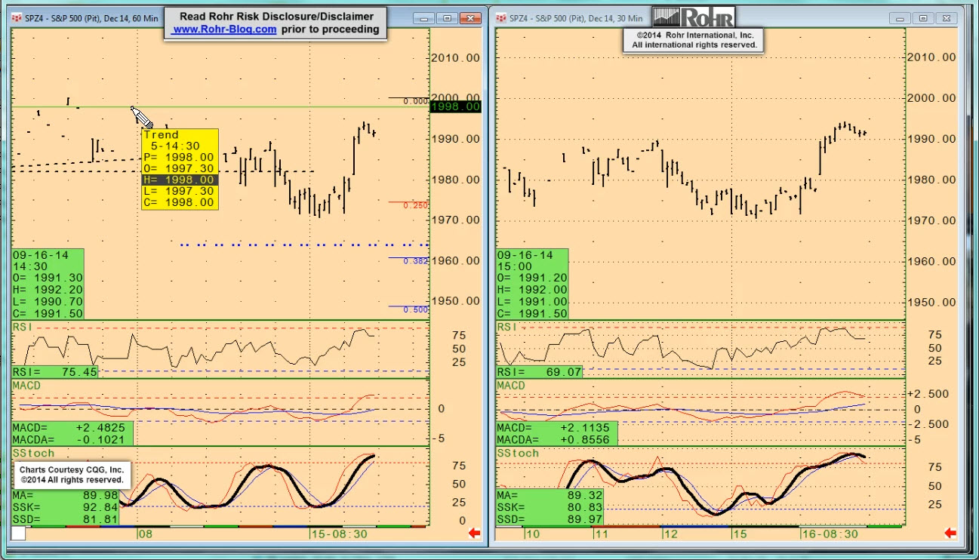Image resolution: width=979 pixels, height=560 pixels.
Task: Click the red arrow on the 30 Min chart
Action: (950, 534)
